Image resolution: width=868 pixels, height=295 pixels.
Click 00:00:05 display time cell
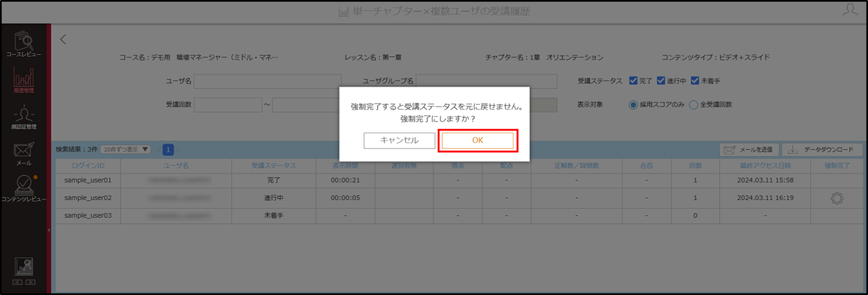click(345, 198)
